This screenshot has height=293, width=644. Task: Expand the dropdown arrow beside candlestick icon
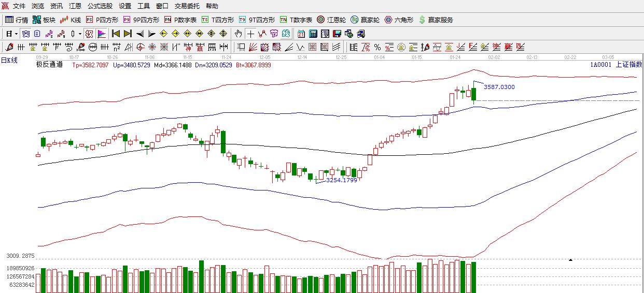click(x=80, y=34)
